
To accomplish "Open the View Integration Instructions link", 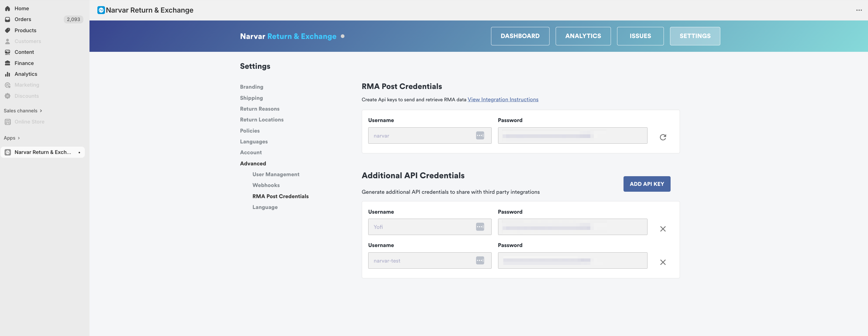I will coord(502,100).
